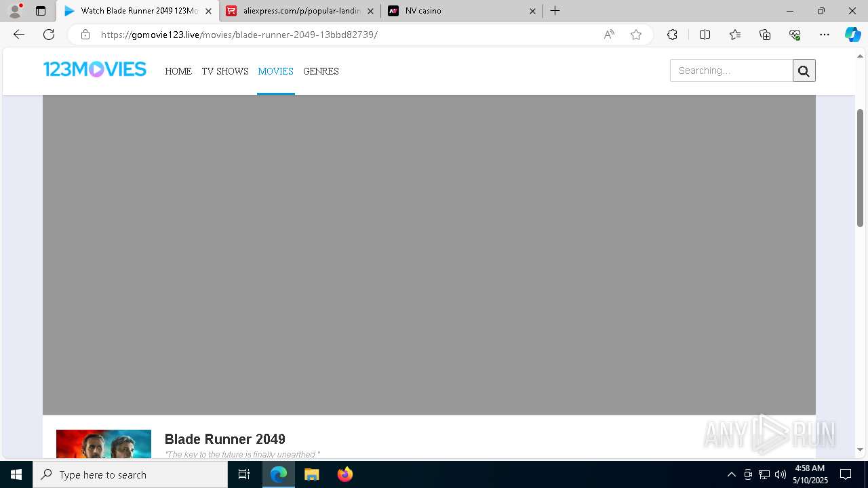Open the tab actions menu icon
Screen dimensions: 868x488
[x=41, y=11]
